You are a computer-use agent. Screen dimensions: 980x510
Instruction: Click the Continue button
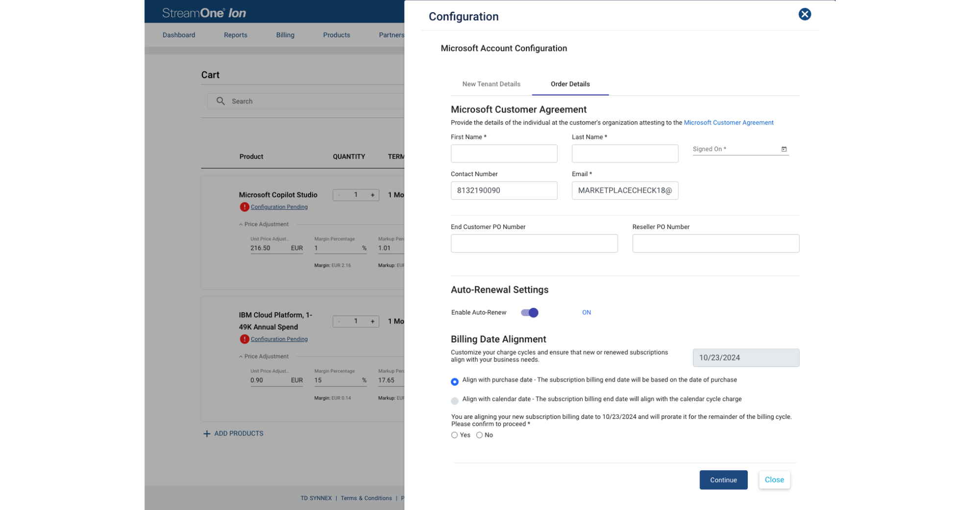tap(723, 480)
